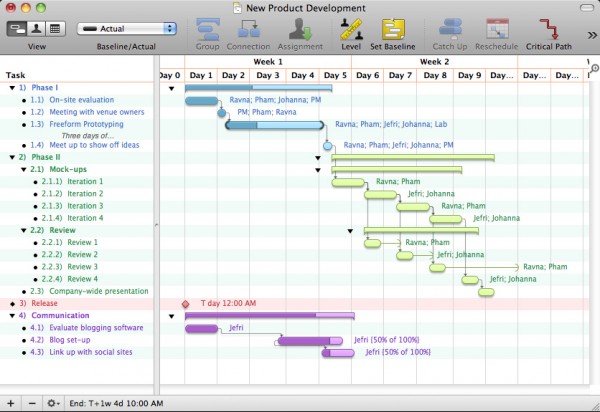Screen dimensions: 600x412
Task: Remove task with the minus button
Action: 30,403
